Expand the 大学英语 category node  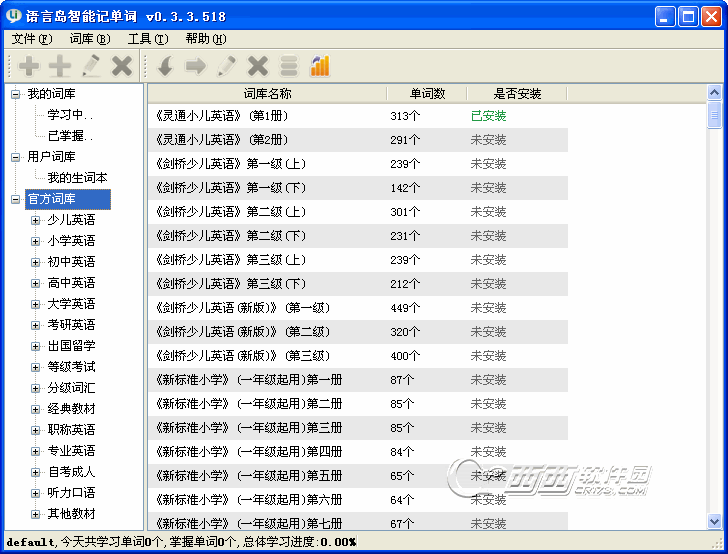point(36,304)
